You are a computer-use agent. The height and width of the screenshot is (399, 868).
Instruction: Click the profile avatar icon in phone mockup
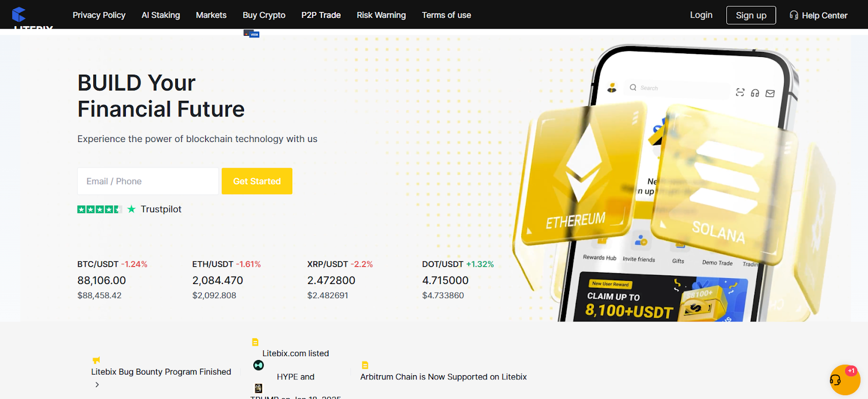[612, 87]
